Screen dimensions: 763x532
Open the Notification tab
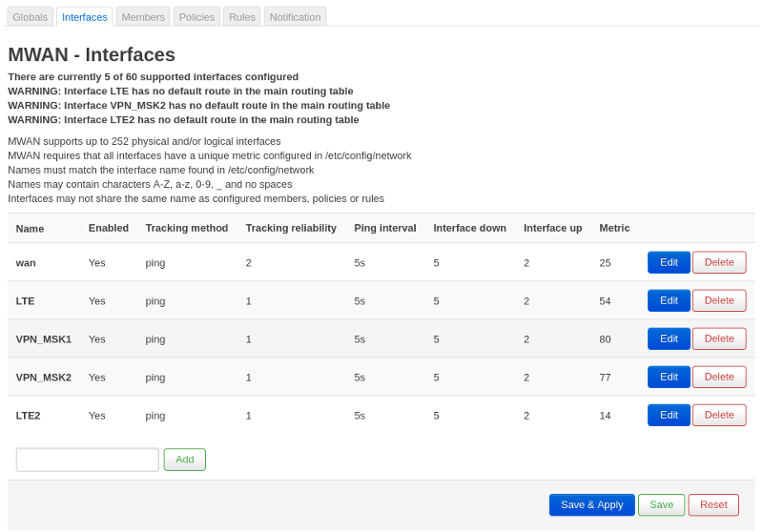pyautogui.click(x=295, y=17)
